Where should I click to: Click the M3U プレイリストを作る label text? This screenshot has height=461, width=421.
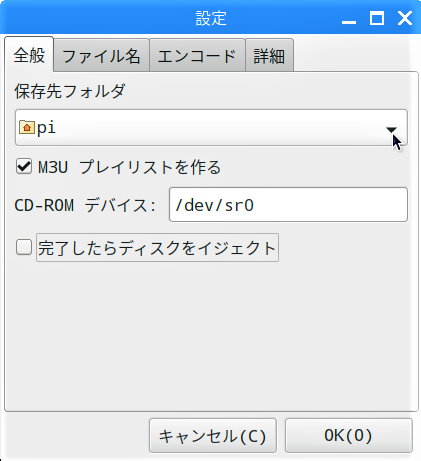click(129, 167)
